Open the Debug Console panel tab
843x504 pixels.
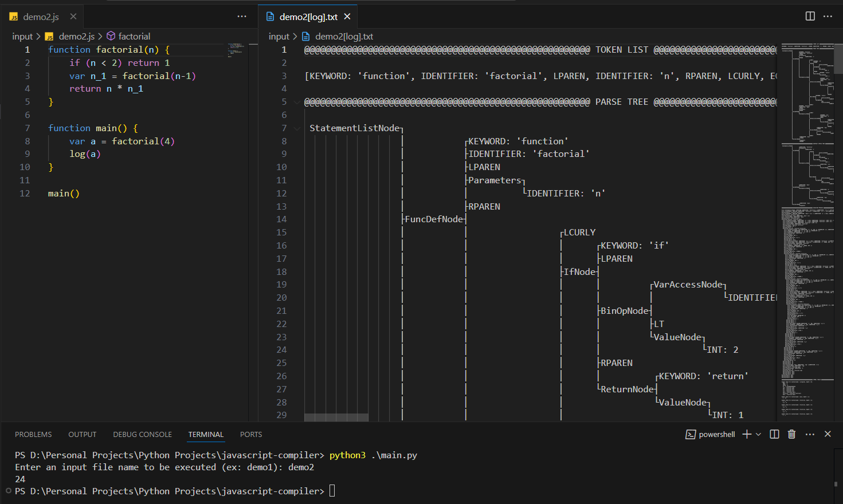pos(142,435)
